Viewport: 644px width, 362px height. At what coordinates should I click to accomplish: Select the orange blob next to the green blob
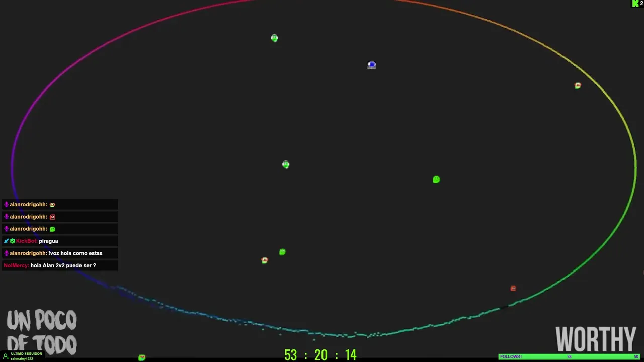pos(265,260)
